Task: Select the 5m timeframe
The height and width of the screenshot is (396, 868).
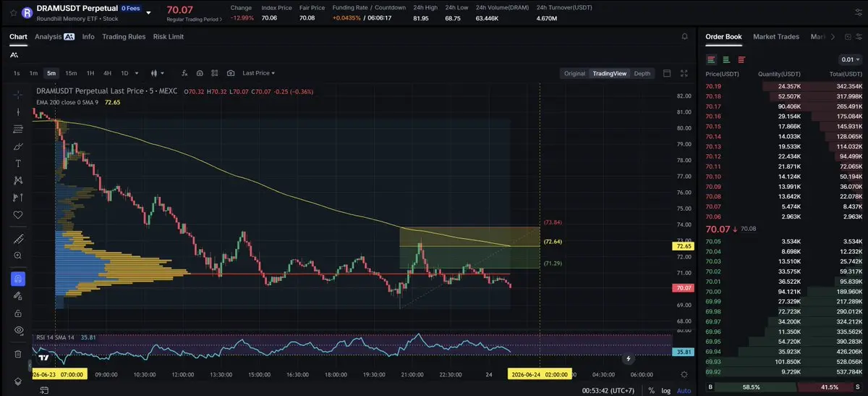Action: pyautogui.click(x=51, y=73)
